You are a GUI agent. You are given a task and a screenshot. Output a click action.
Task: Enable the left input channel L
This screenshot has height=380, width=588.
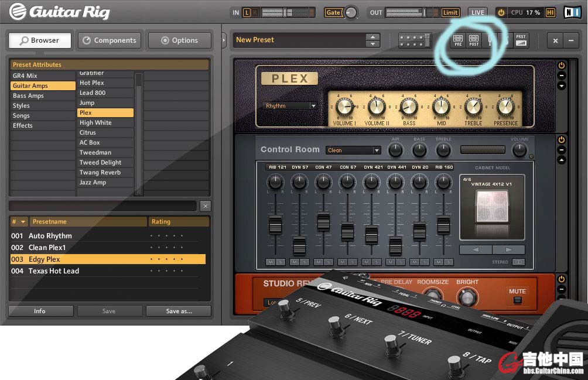[247, 13]
